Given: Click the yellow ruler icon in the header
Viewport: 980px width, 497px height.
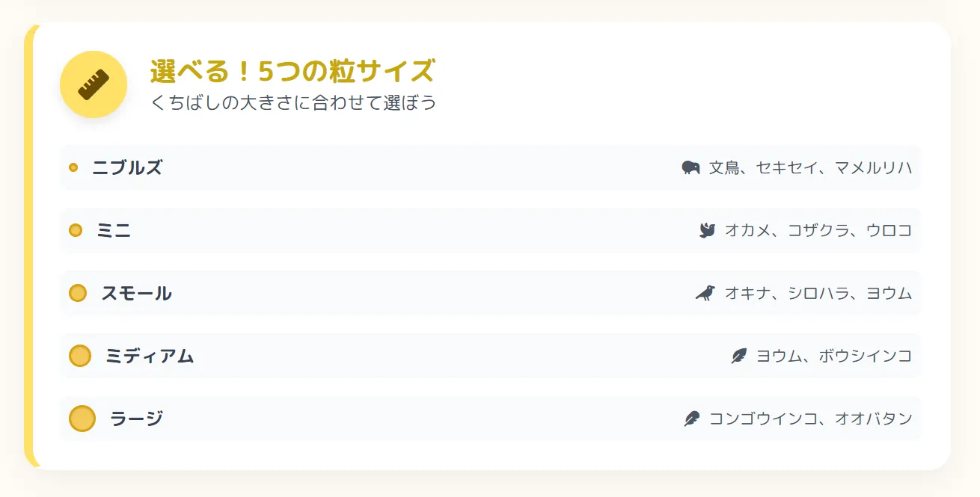Looking at the screenshot, I should [x=94, y=84].
